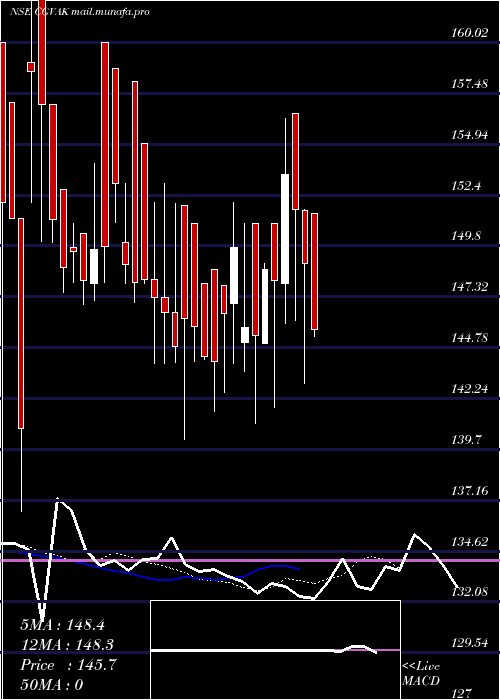Click the 134.62 price axis label
500x700 pixels.
[470, 542]
